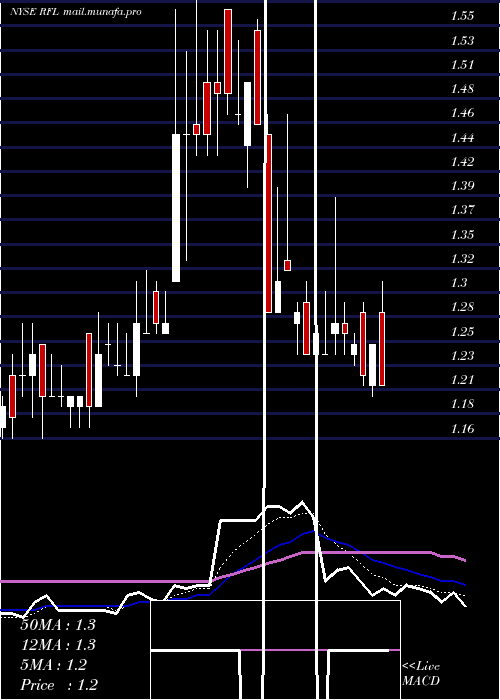Image resolution: width=500 pixels, height=700 pixels.
Task: Click the NYSE RFL mail.munafa.pro title
Action: tap(76, 12)
